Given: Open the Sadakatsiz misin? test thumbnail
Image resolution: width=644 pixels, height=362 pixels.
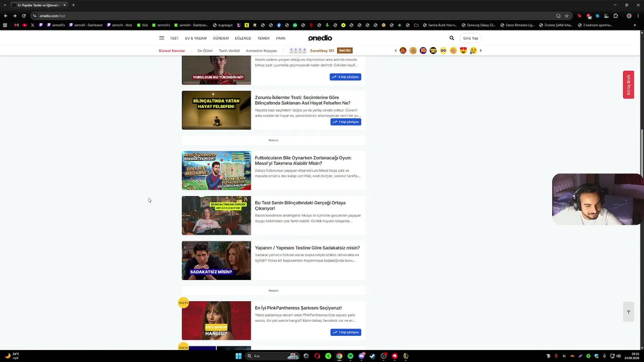Looking at the screenshot, I should pos(216,260).
